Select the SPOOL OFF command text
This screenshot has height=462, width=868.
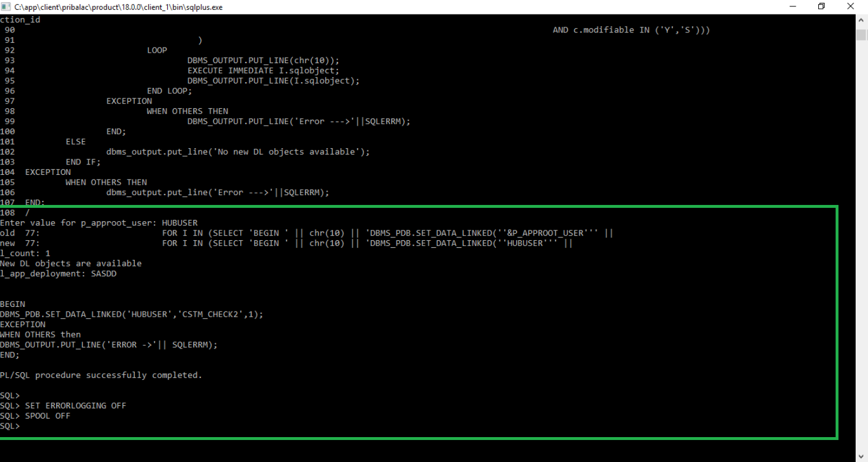point(46,415)
